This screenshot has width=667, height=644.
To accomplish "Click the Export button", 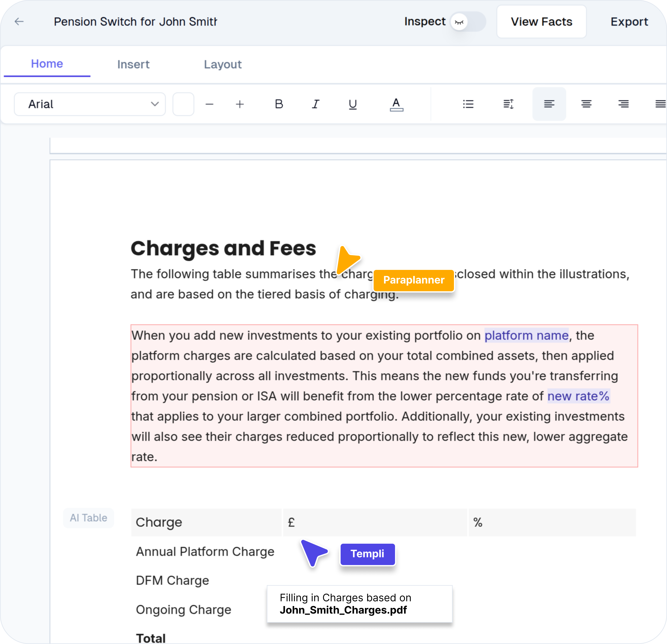I will (629, 22).
